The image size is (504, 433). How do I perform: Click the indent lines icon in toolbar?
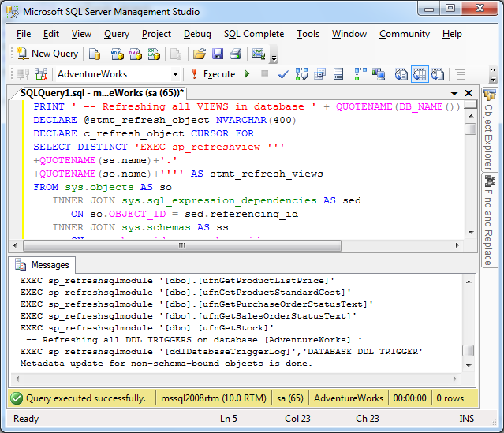[461, 74]
